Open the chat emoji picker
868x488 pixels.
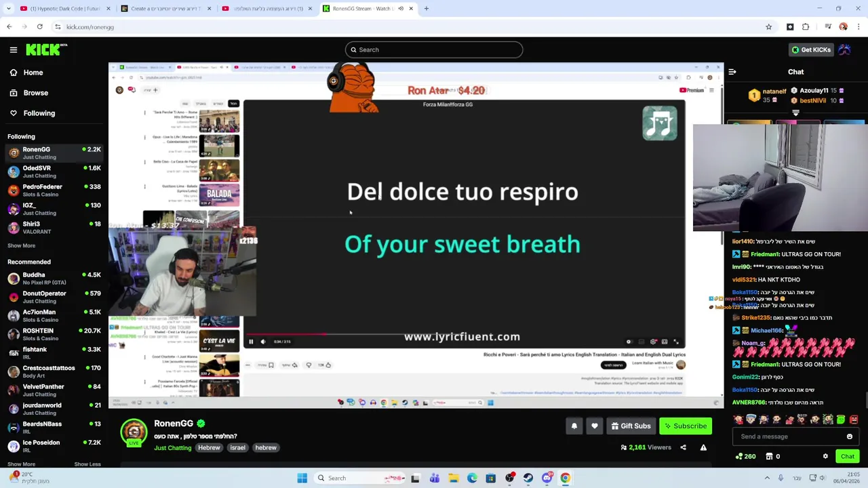[850, 436]
